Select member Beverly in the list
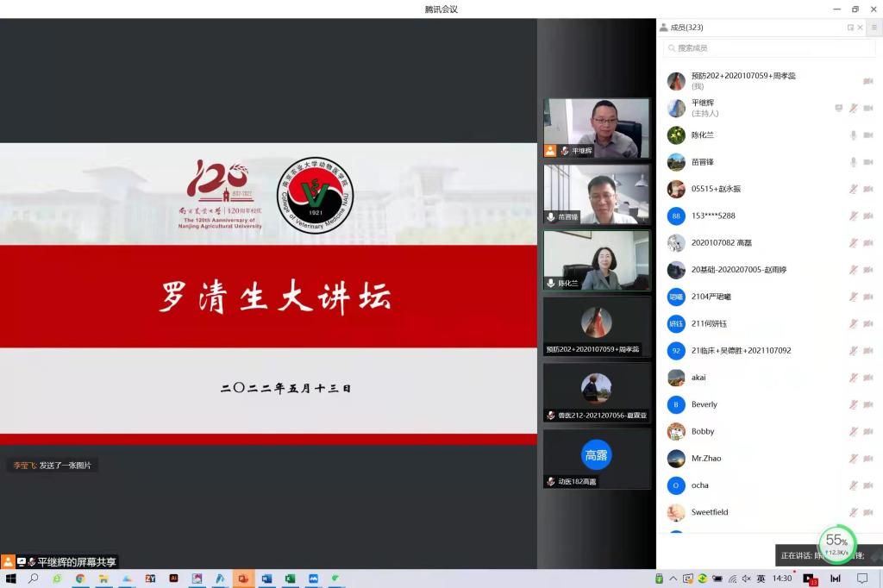Image resolution: width=883 pixels, height=588 pixels. point(705,404)
